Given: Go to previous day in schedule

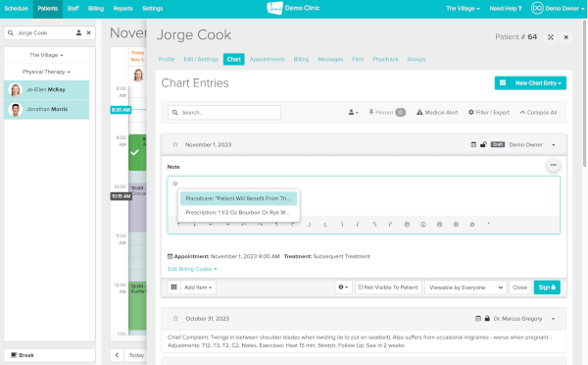Looking at the screenshot, I should [117, 355].
